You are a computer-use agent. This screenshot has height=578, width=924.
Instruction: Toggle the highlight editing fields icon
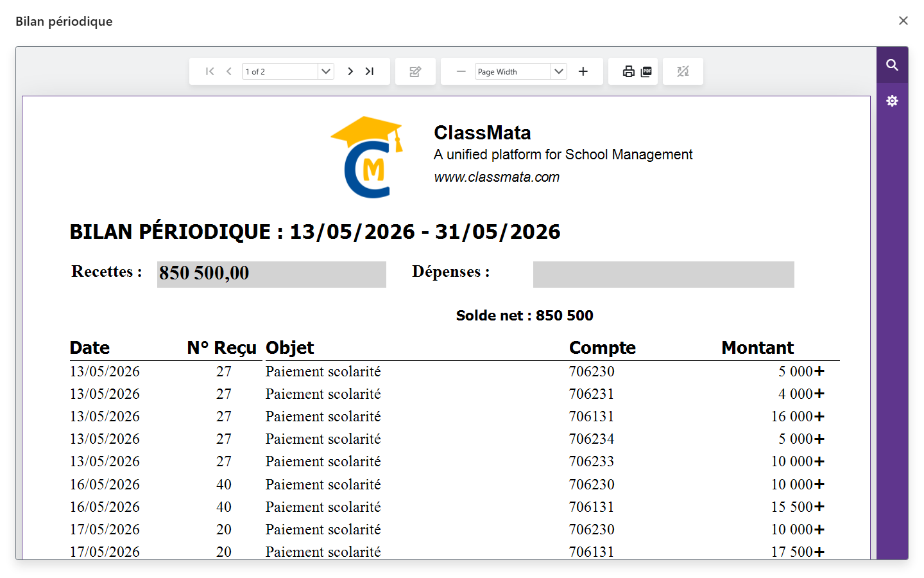pyautogui.click(x=683, y=71)
